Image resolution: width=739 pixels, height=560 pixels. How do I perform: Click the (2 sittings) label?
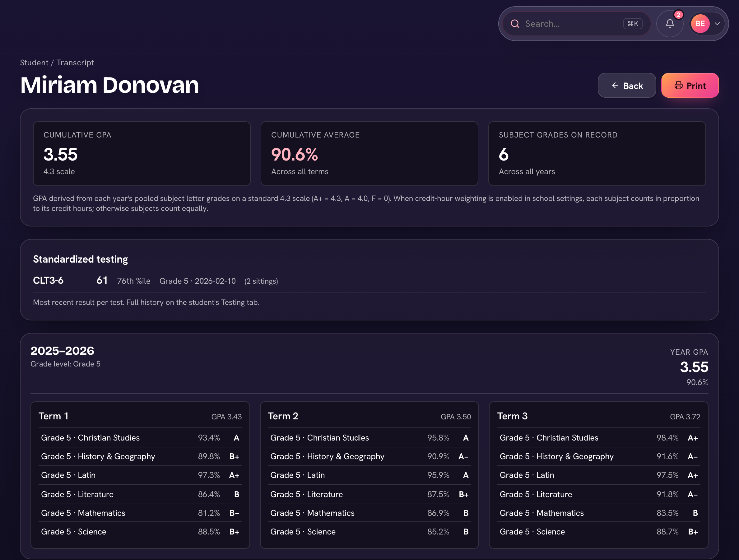click(261, 281)
